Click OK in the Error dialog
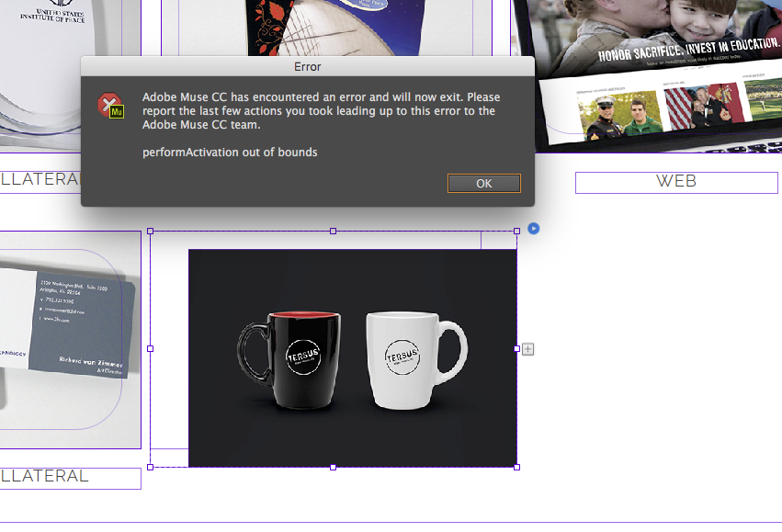The image size is (782, 532). [x=483, y=184]
